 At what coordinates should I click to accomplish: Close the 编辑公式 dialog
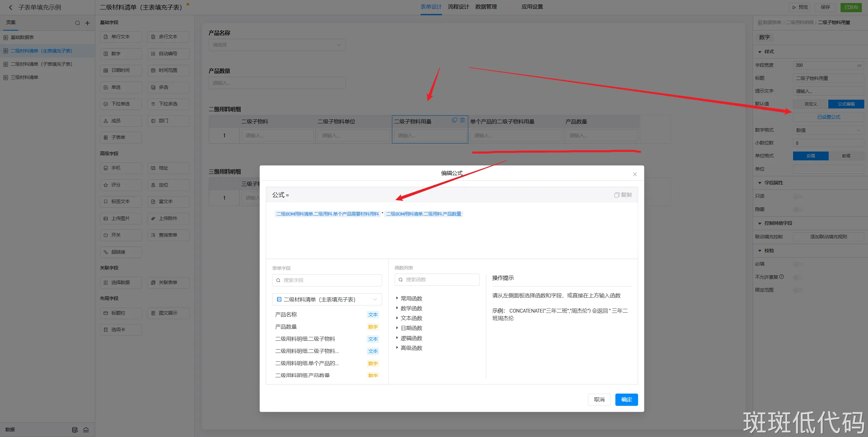pyautogui.click(x=635, y=174)
